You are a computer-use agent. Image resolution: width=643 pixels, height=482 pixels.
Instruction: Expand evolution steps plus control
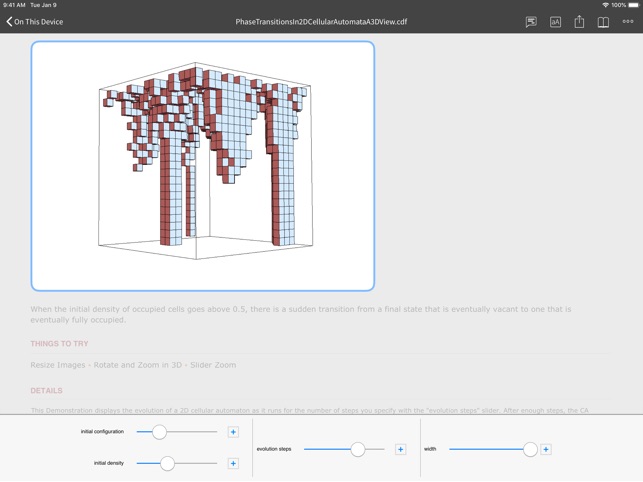(400, 449)
